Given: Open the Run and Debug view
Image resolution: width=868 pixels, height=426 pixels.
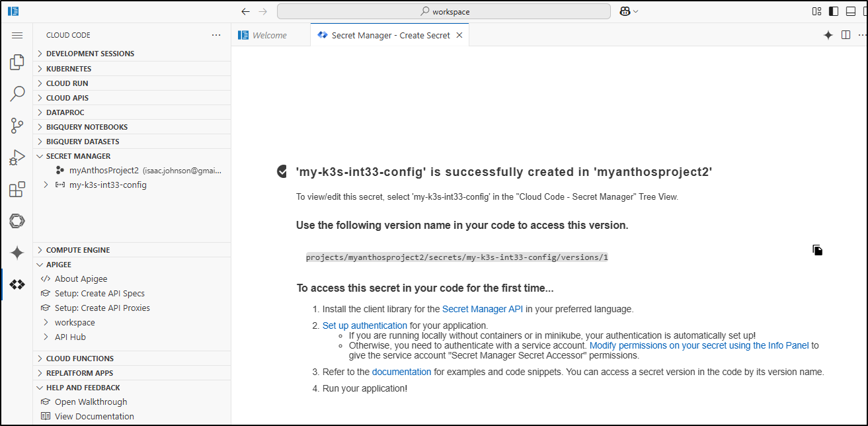Looking at the screenshot, I should pyautogui.click(x=17, y=157).
